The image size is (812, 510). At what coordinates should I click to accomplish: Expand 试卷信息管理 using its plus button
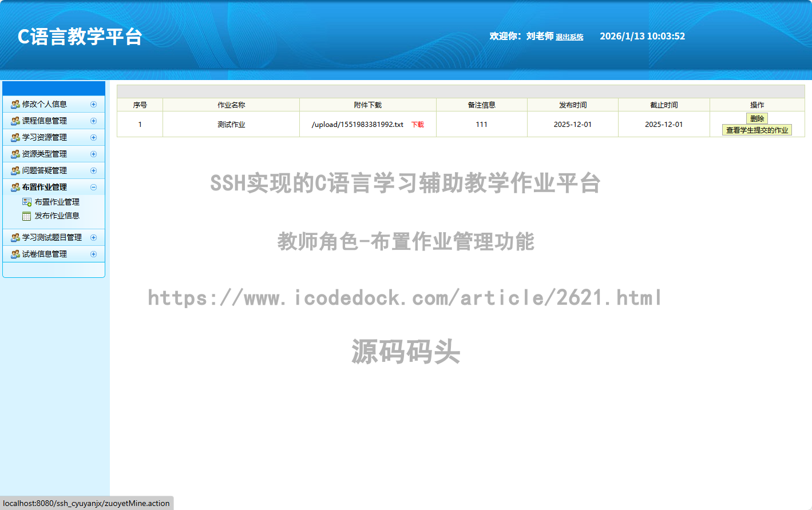click(93, 254)
